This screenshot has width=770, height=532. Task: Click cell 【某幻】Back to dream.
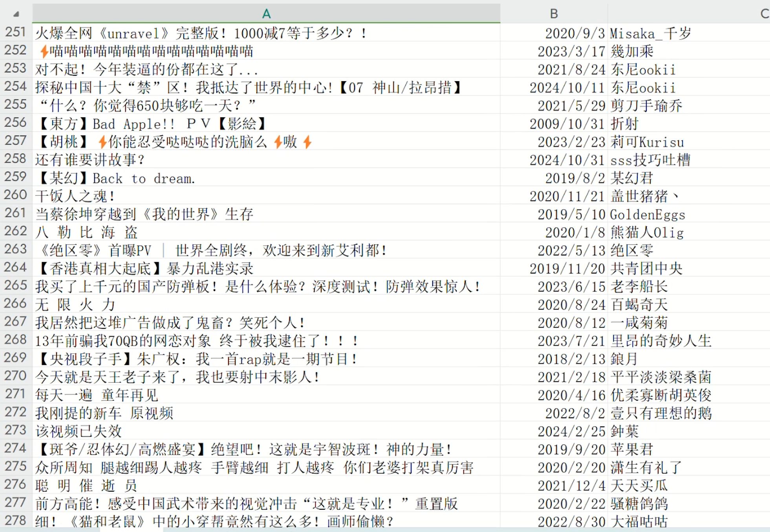pyautogui.click(x=266, y=177)
